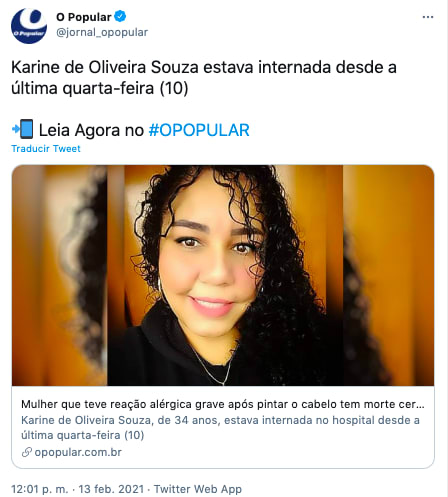
Task: Click the phone arrow emoji icon
Action: click(23, 129)
